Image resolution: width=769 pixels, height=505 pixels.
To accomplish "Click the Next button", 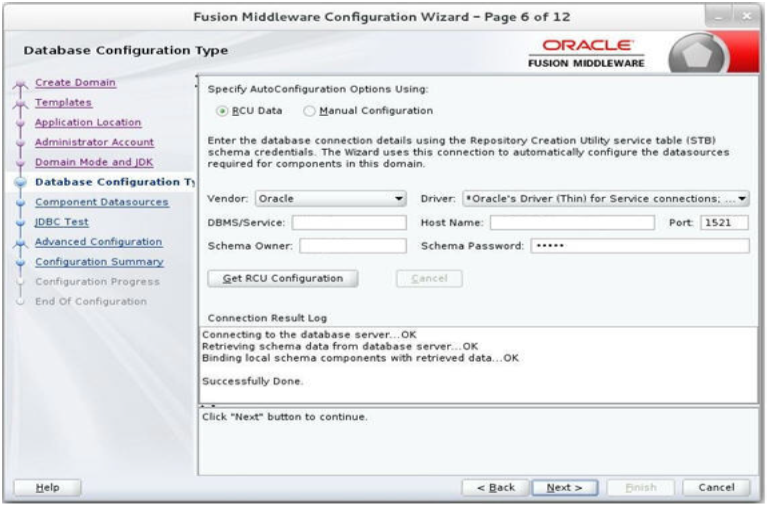I will tap(564, 487).
